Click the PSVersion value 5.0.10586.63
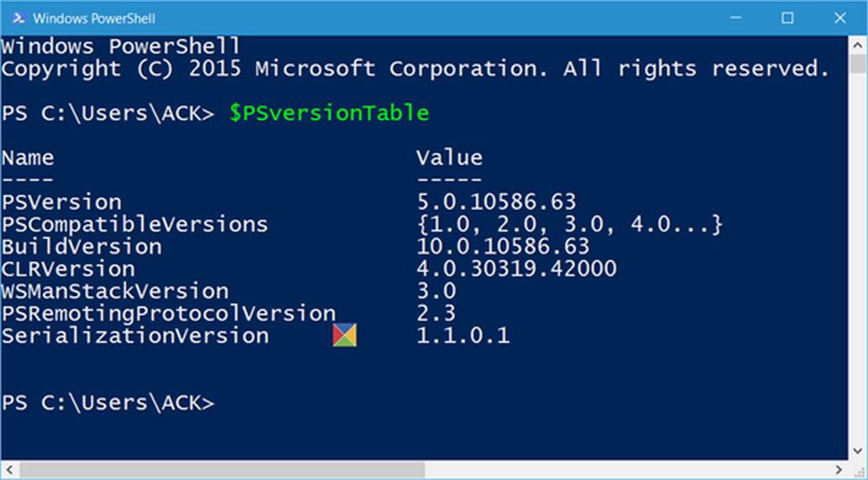868x480 pixels. pyautogui.click(x=496, y=202)
